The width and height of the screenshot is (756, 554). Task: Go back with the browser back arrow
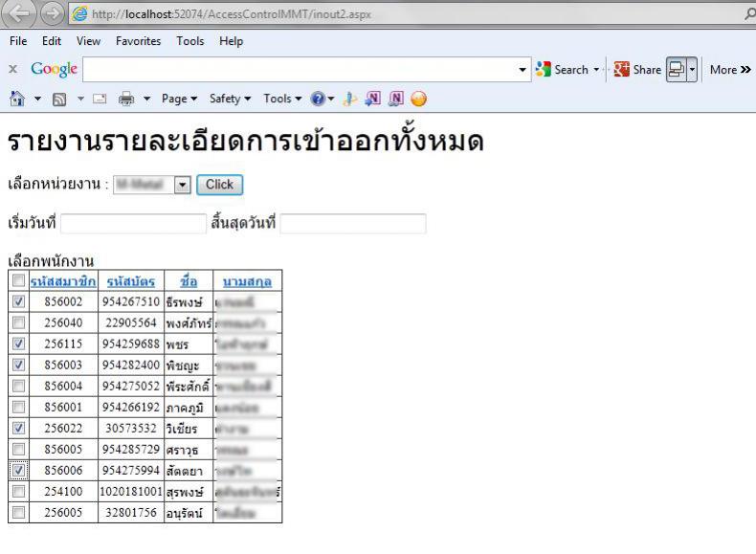coord(18,13)
